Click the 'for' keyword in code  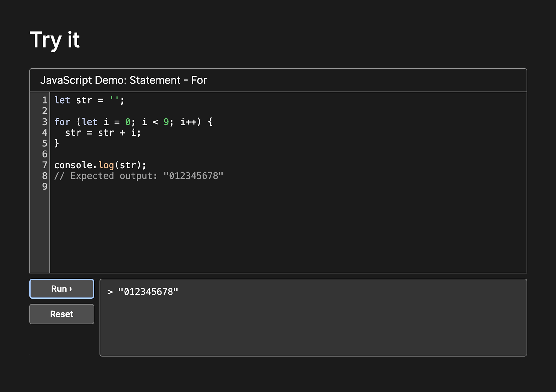tap(62, 122)
